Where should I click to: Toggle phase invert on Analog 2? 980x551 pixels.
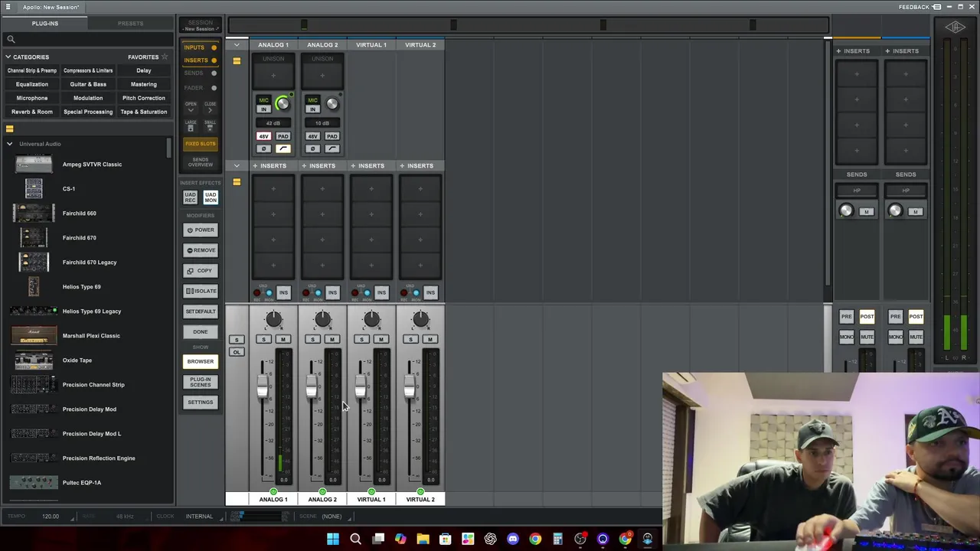312,148
